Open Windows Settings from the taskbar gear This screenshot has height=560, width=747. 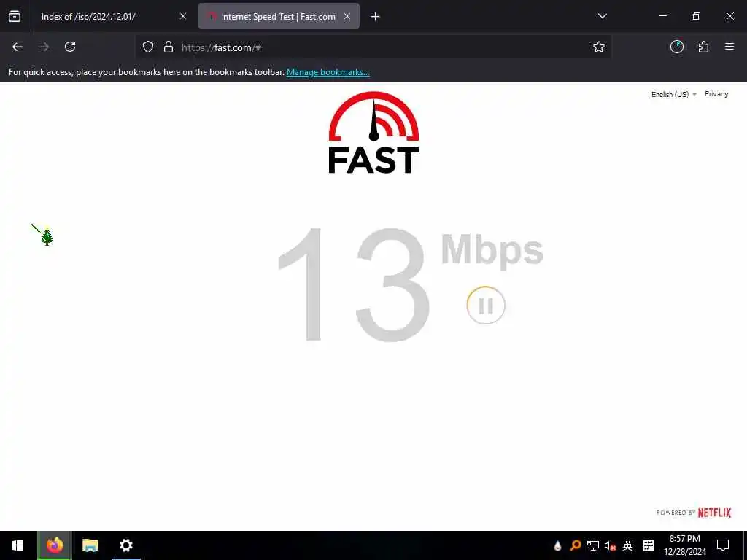coord(125,545)
